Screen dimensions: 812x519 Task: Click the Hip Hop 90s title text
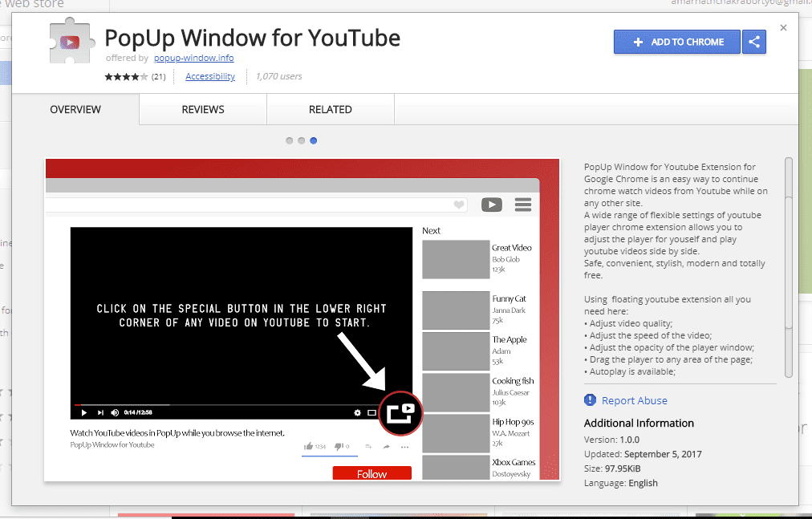click(x=513, y=422)
